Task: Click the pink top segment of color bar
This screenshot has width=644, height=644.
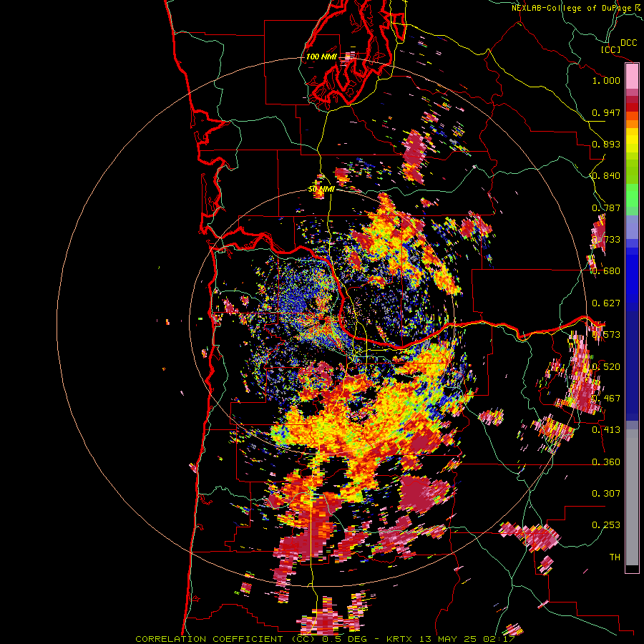Action: point(632,76)
